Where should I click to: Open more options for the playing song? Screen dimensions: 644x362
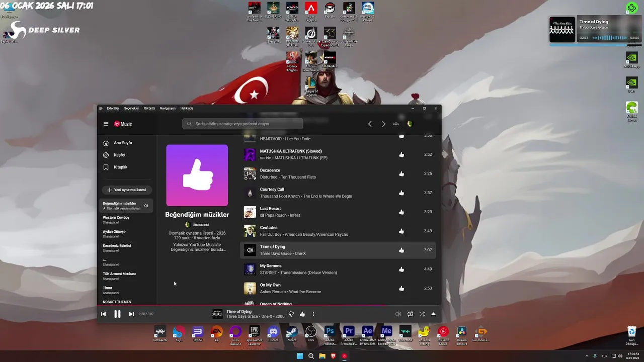pos(313,314)
